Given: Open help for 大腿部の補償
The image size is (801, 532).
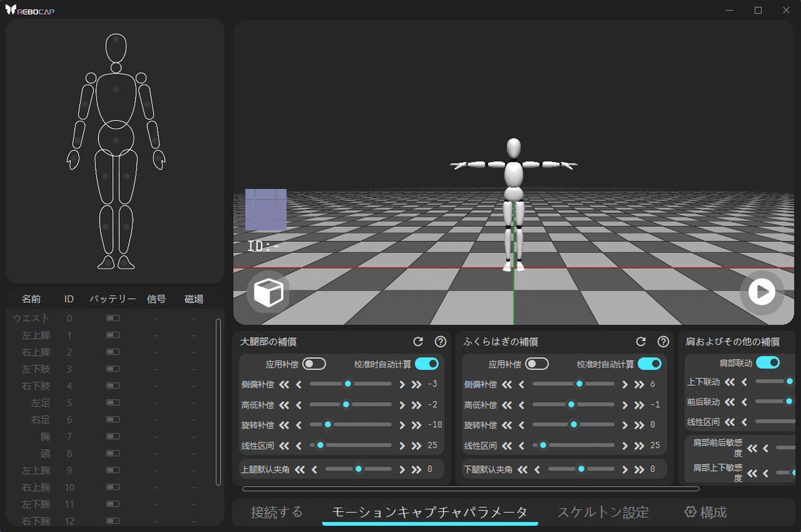Looking at the screenshot, I should [441, 342].
